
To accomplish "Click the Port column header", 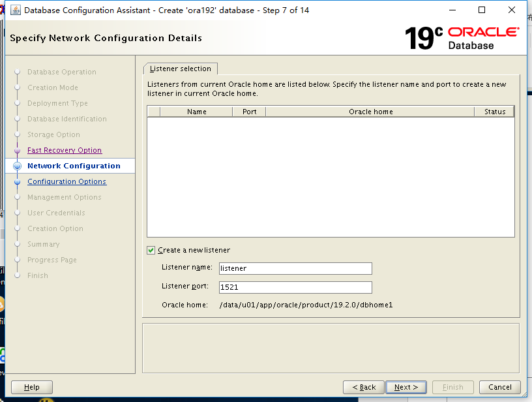I will click(249, 112).
